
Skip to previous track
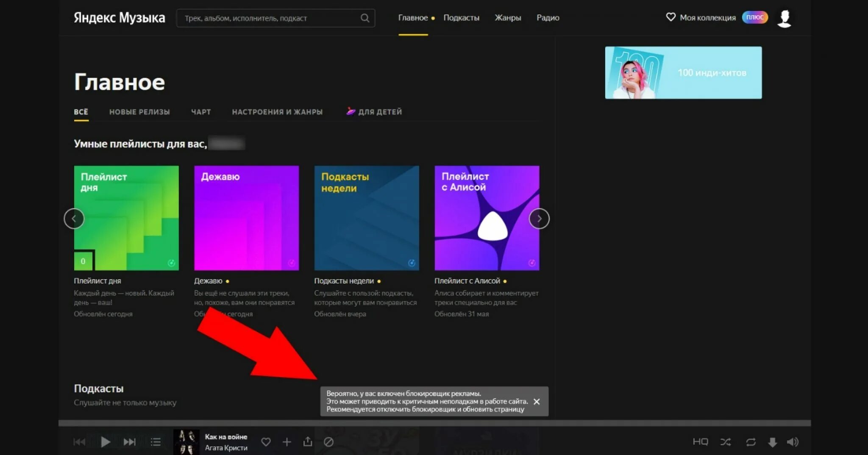(79, 442)
